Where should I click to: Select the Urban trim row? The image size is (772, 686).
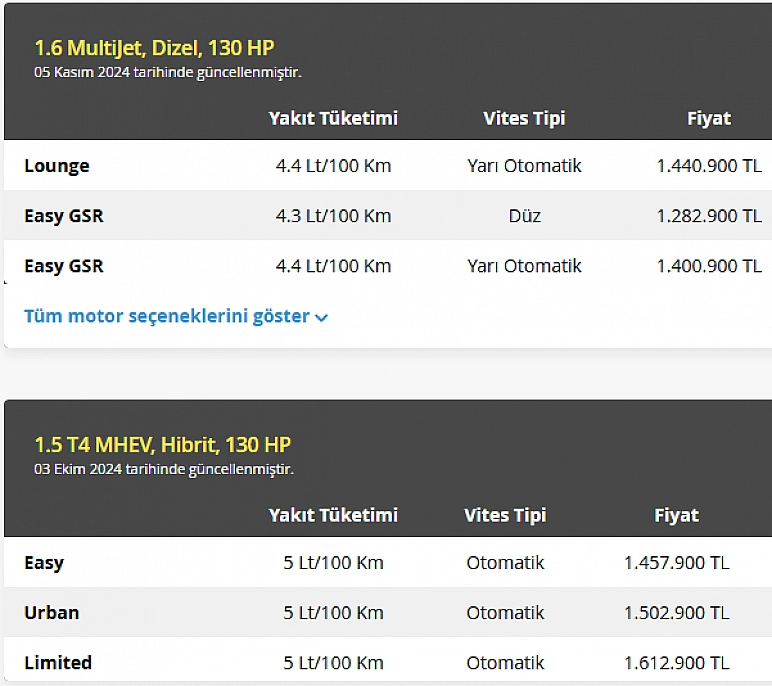[388, 613]
